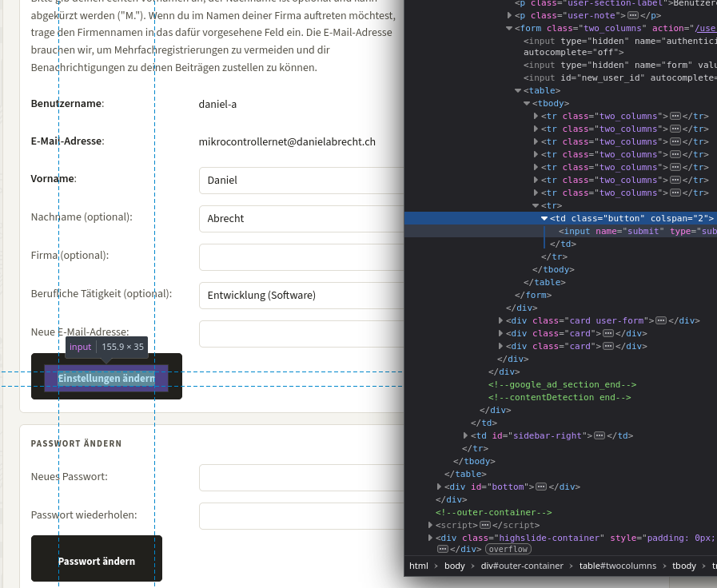Expand the script node
The image size is (717, 588).
[x=430, y=526]
